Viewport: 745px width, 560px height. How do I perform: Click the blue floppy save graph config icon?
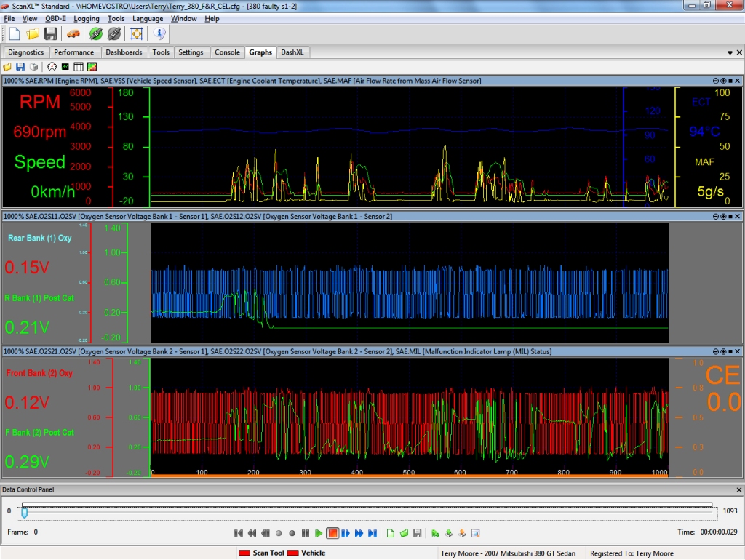pos(20,66)
